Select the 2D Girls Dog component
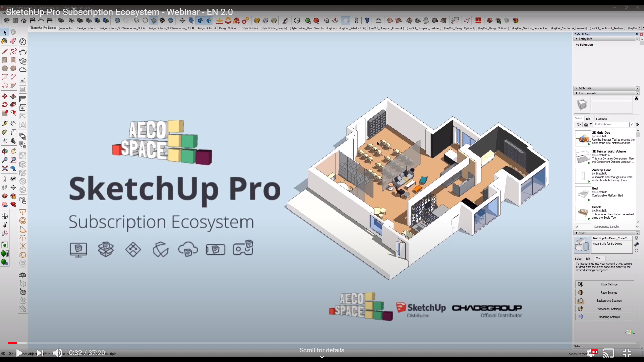Image resolution: width=644 pixels, height=362 pixels. click(x=605, y=138)
